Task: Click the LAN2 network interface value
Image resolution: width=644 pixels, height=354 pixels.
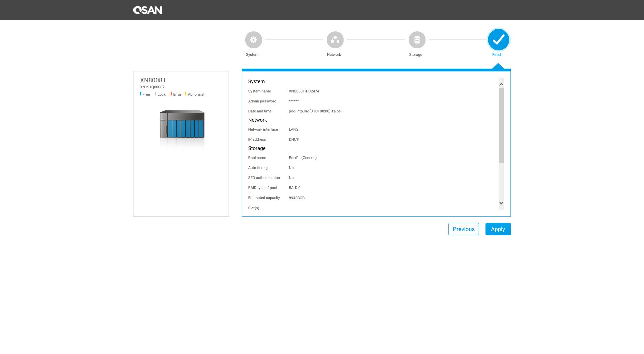Action: [x=293, y=129]
